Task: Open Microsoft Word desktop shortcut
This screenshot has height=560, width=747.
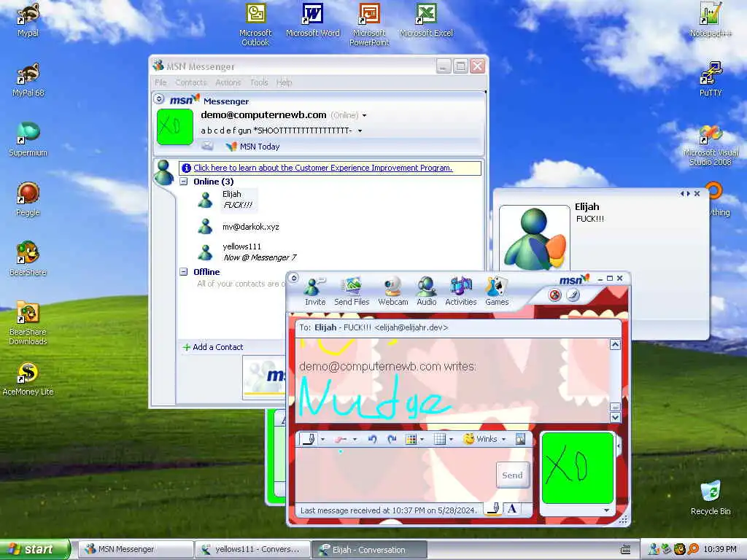Action: [x=312, y=20]
